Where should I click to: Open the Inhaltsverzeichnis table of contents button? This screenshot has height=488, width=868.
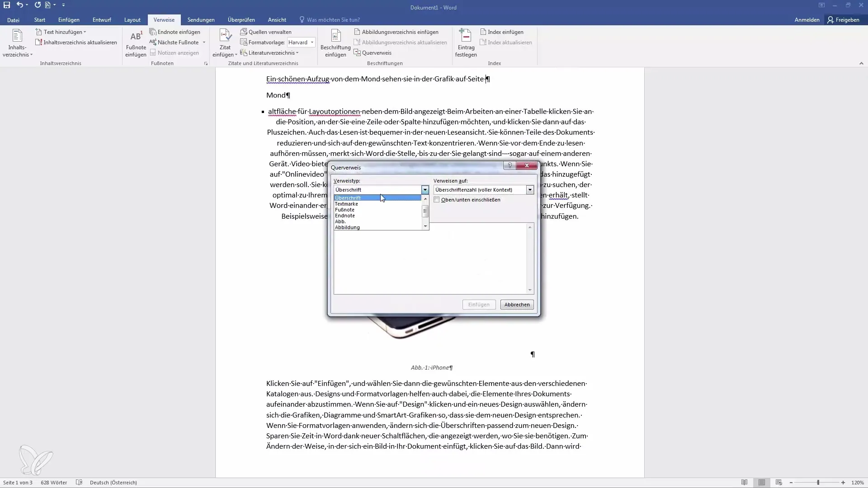click(x=17, y=43)
